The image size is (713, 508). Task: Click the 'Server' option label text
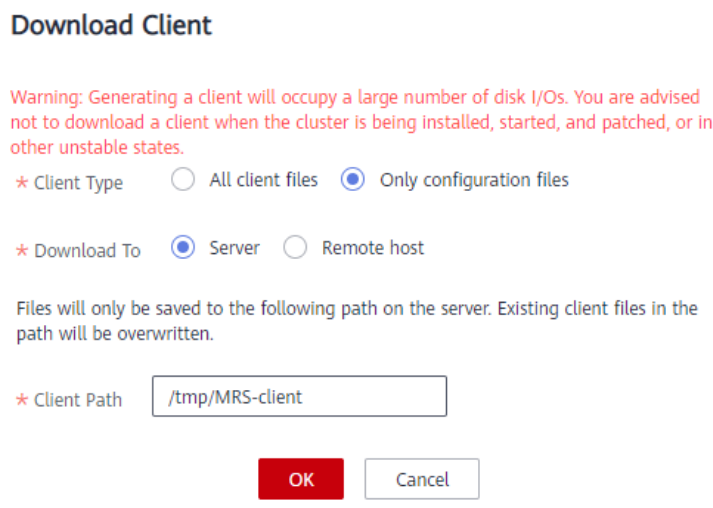234,248
